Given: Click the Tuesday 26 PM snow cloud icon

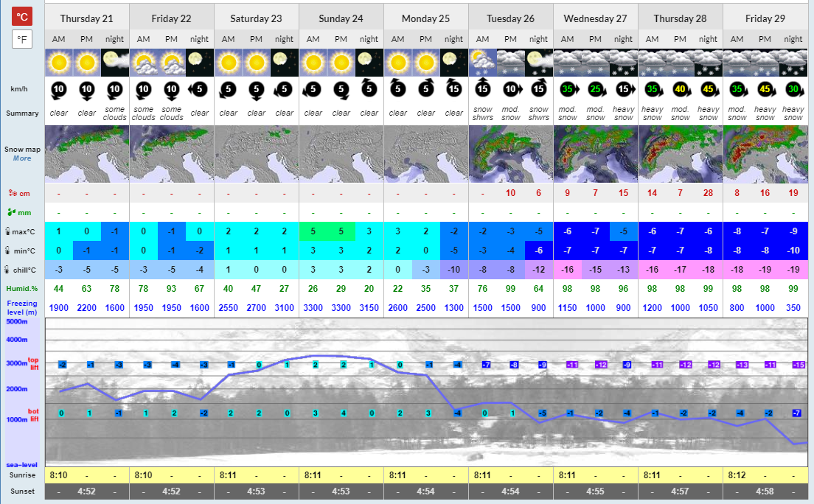Looking at the screenshot, I should (x=511, y=63).
